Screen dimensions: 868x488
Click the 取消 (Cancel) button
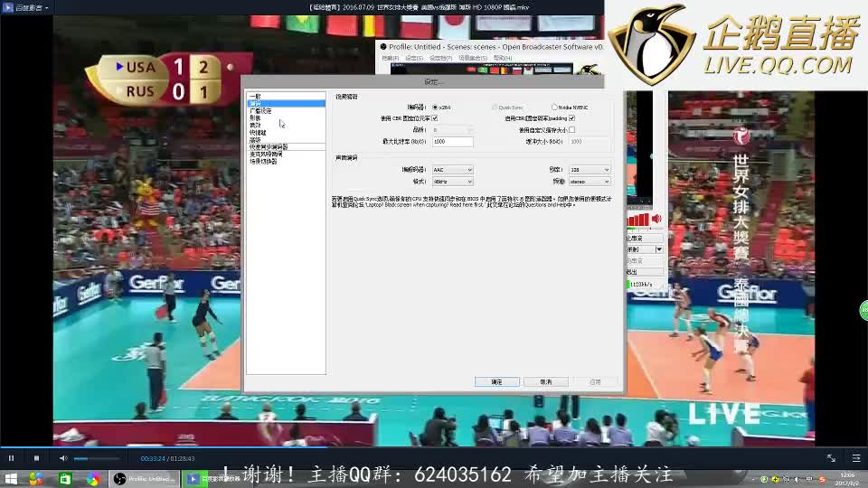point(546,382)
